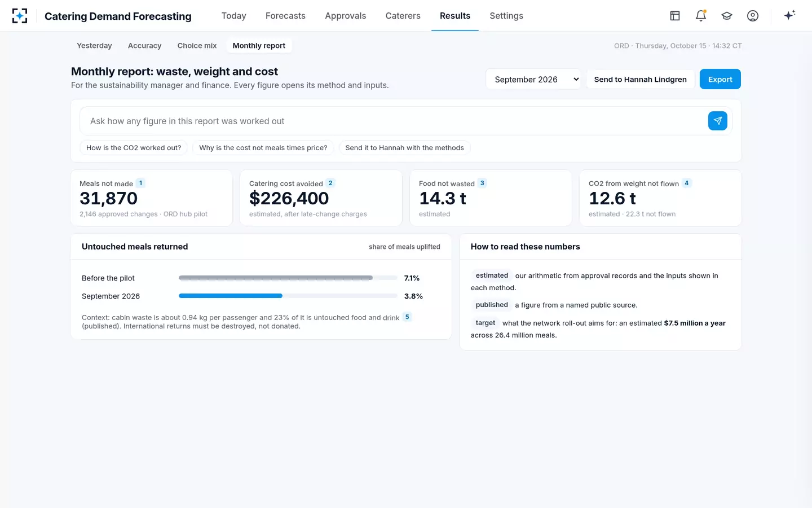
Task: Click '2,146 approved changes · ORD hub pilot'
Action: [143, 214]
